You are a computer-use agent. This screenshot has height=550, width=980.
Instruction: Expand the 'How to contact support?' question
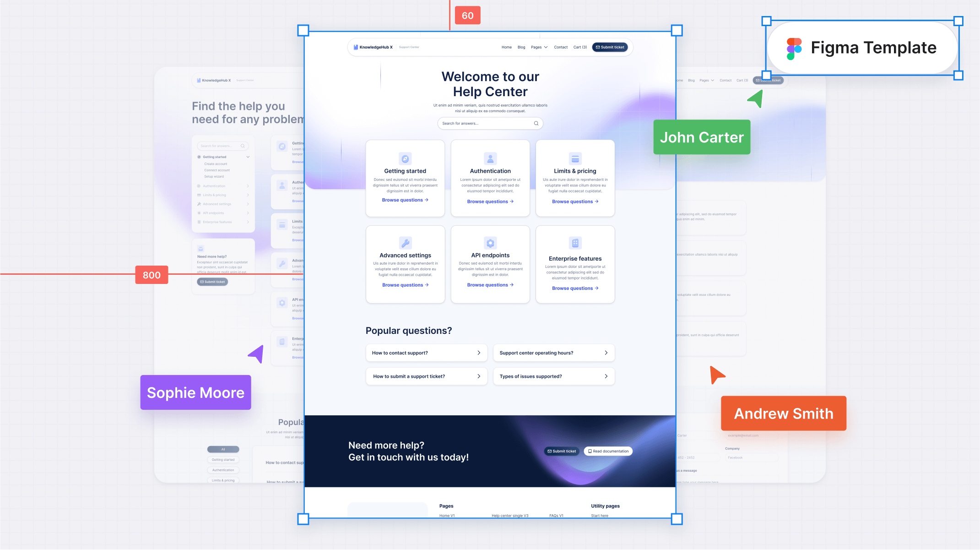click(479, 353)
